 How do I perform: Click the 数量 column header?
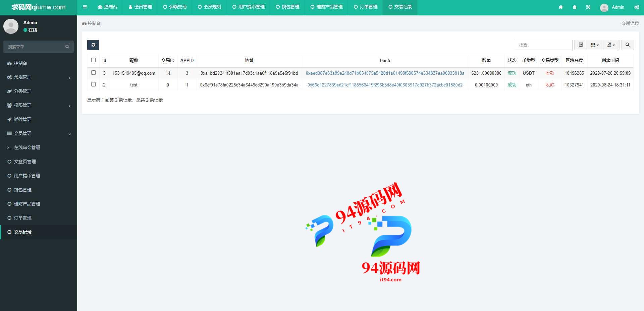[486, 60]
